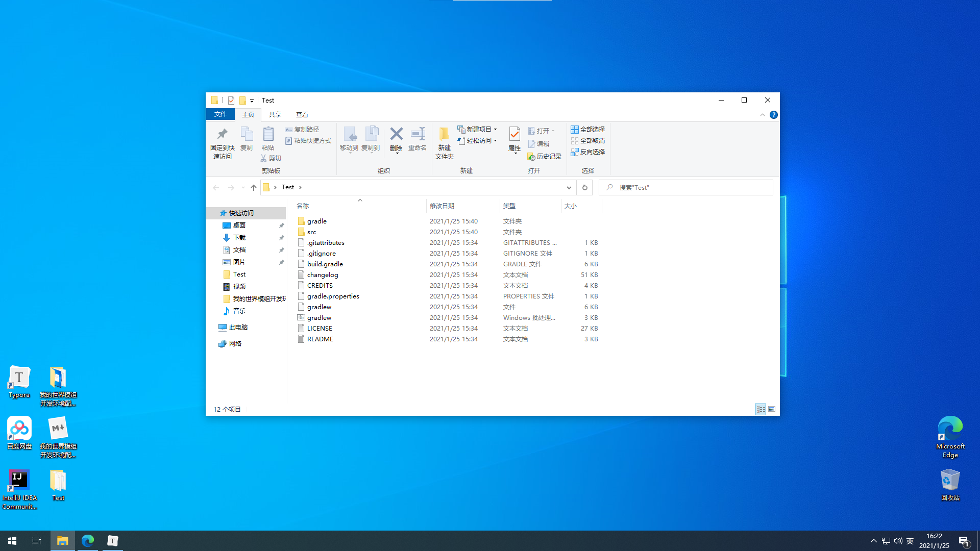Click the New Folder (新建文件夹) icon
The width and height of the screenshot is (980, 551).
(x=444, y=142)
